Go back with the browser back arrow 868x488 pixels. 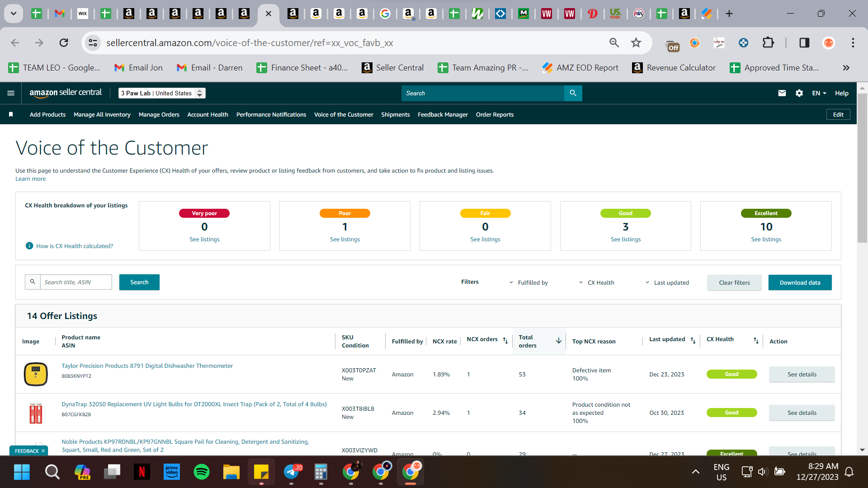[15, 43]
